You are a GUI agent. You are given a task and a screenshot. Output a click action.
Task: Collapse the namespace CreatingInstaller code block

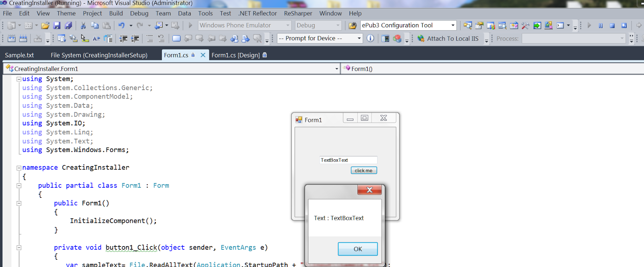click(19, 168)
